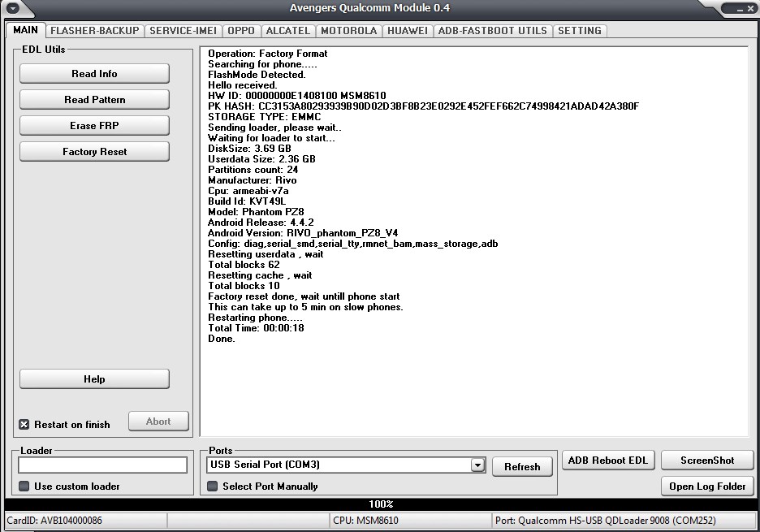The height and width of the screenshot is (532, 760).
Task: Click the 'FlashMode Detected.' log line
Action: click(x=257, y=75)
